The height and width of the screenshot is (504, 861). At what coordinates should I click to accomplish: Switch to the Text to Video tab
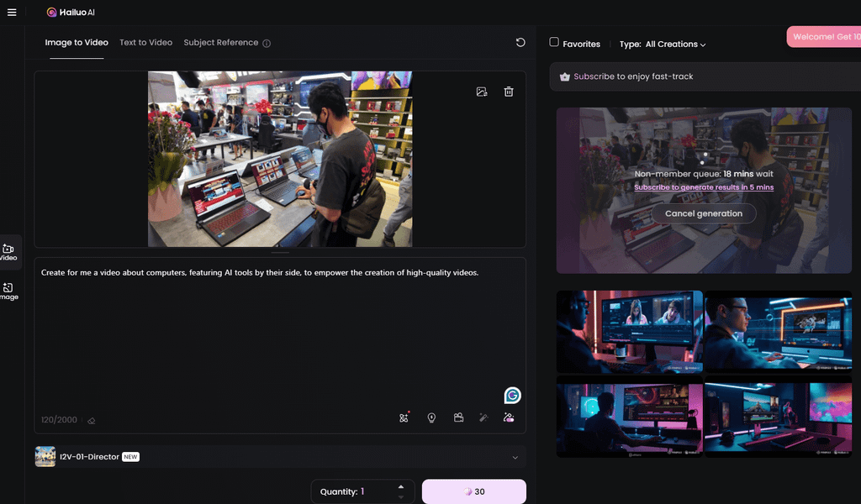tap(146, 42)
